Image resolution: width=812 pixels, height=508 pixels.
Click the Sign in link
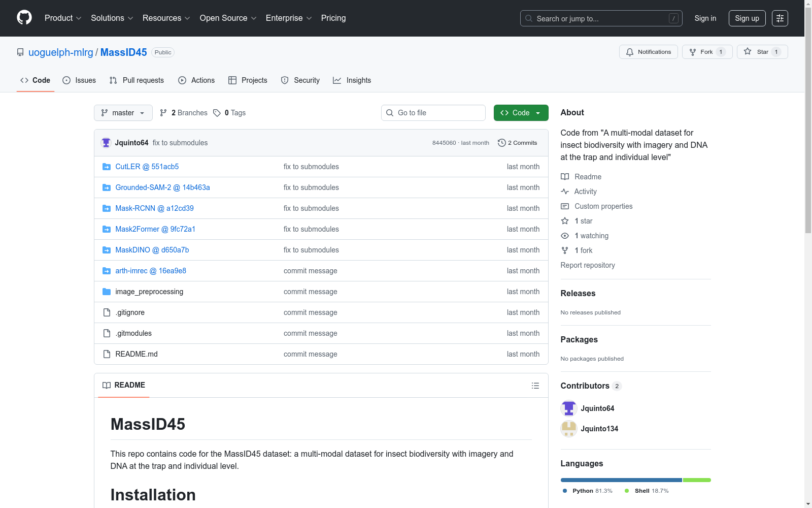tap(705, 18)
